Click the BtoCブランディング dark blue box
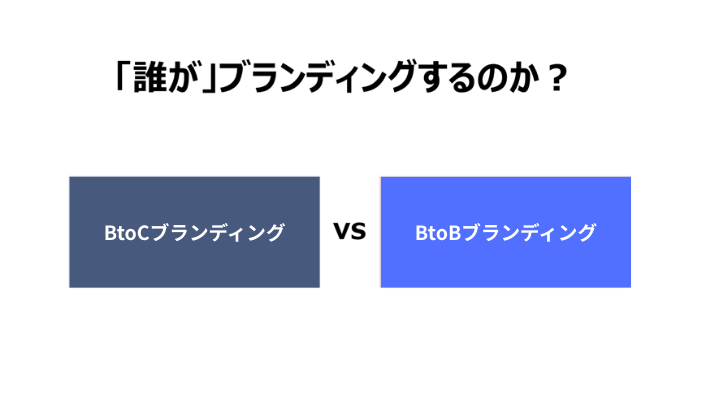 click(194, 232)
